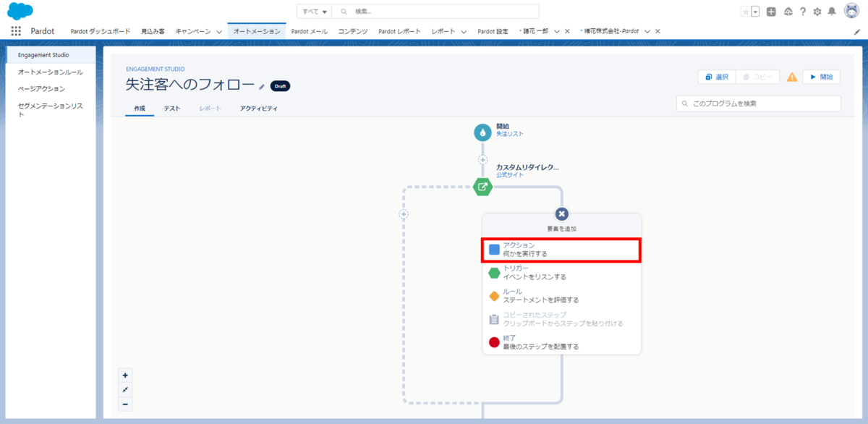Choose the orange Rule element option

point(561,295)
